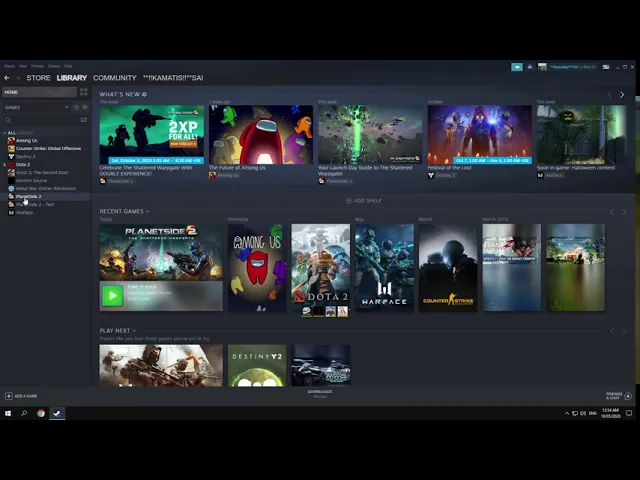Open What's New settings gear
Image resolution: width=640 pixels, height=480 pixels.
(144, 94)
